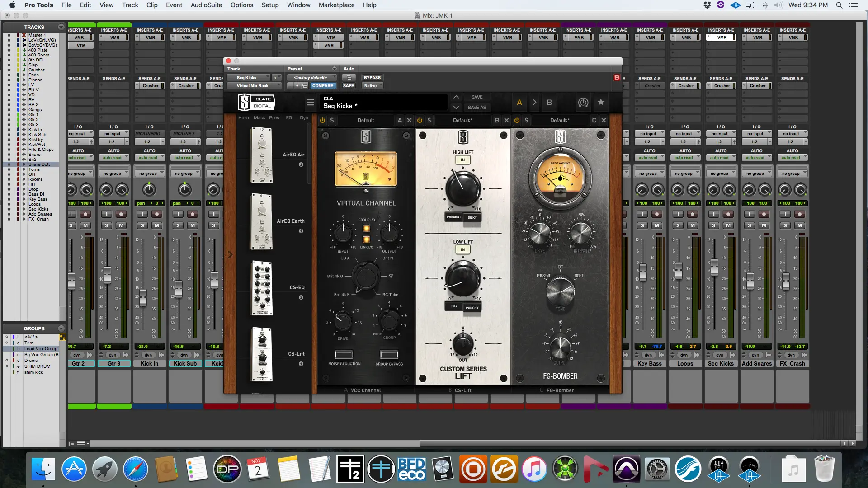The width and height of the screenshot is (868, 488).
Task: Solo the VCC Channel module
Action: pyautogui.click(x=332, y=120)
